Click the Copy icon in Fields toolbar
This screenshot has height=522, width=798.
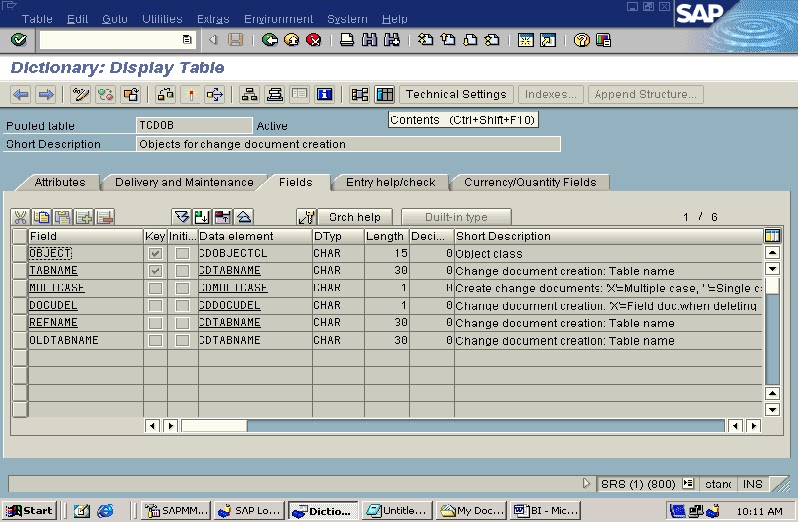[41, 217]
